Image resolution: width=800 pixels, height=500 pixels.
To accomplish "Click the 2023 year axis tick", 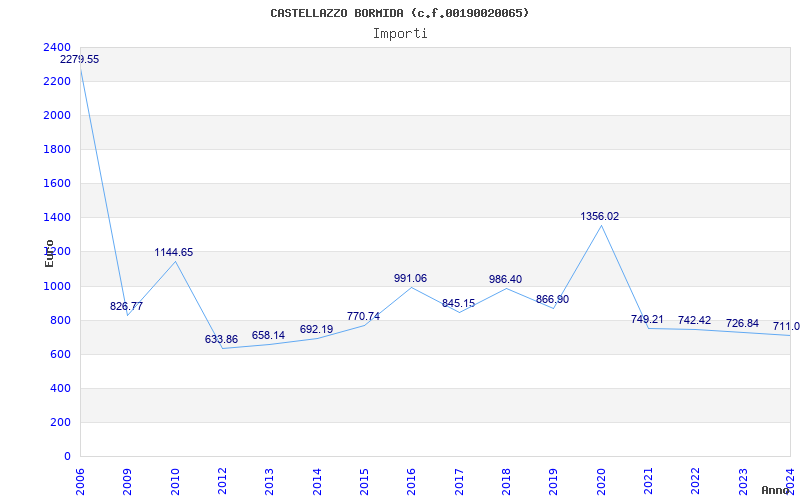I will tap(743, 481).
